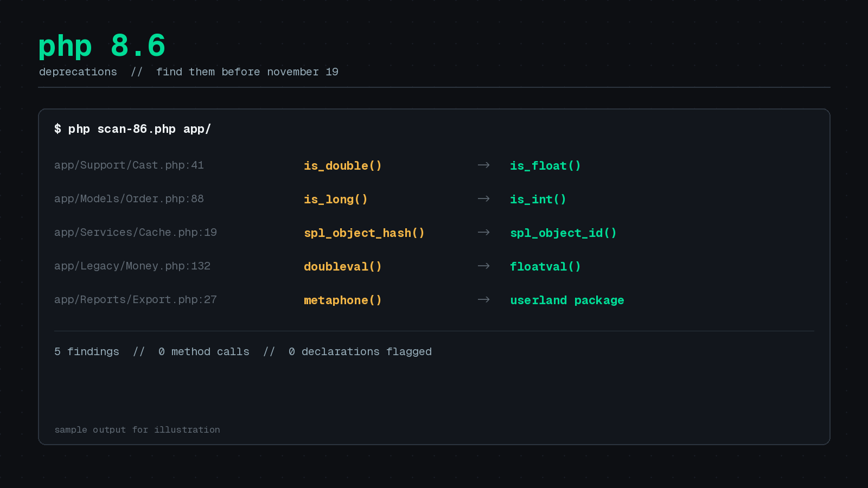Click the "5 findings" summary text
This screenshot has width=868, height=488.
87,352
